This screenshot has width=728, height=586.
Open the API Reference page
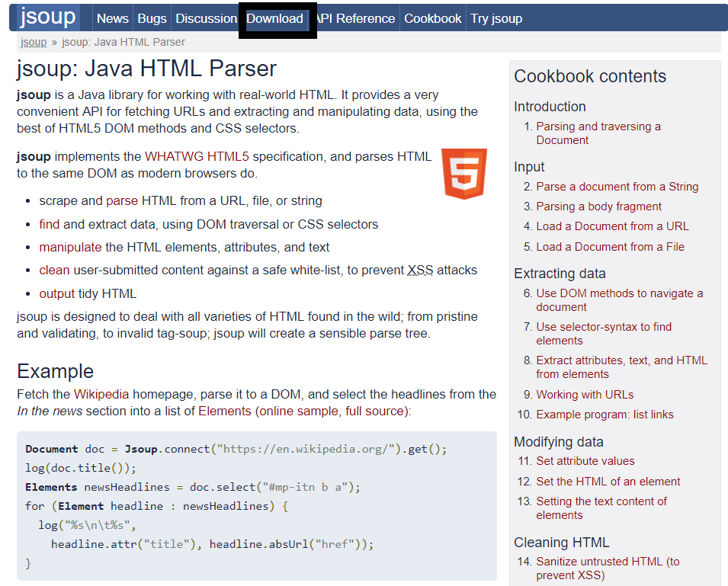pos(355,18)
